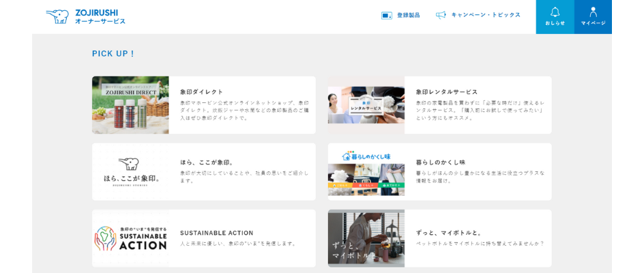
Task: Open the おしらせ notifications button
Action: coord(555,17)
